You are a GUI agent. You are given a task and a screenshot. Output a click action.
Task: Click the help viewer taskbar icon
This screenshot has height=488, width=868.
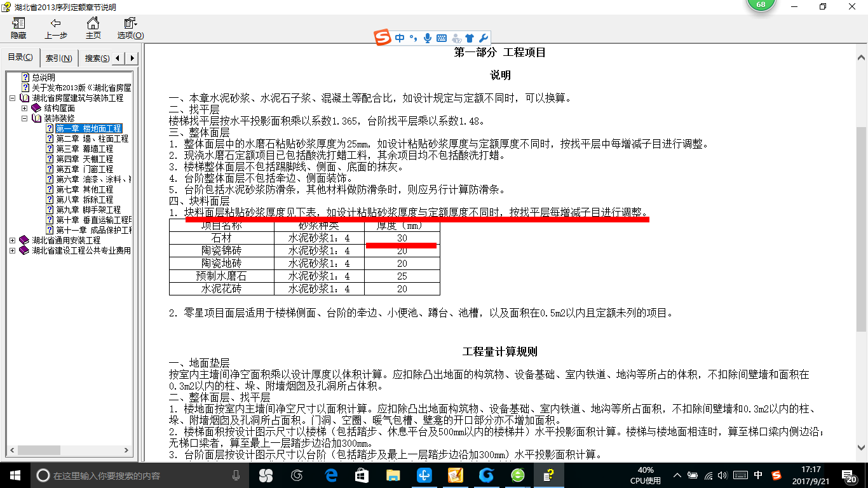tap(549, 475)
